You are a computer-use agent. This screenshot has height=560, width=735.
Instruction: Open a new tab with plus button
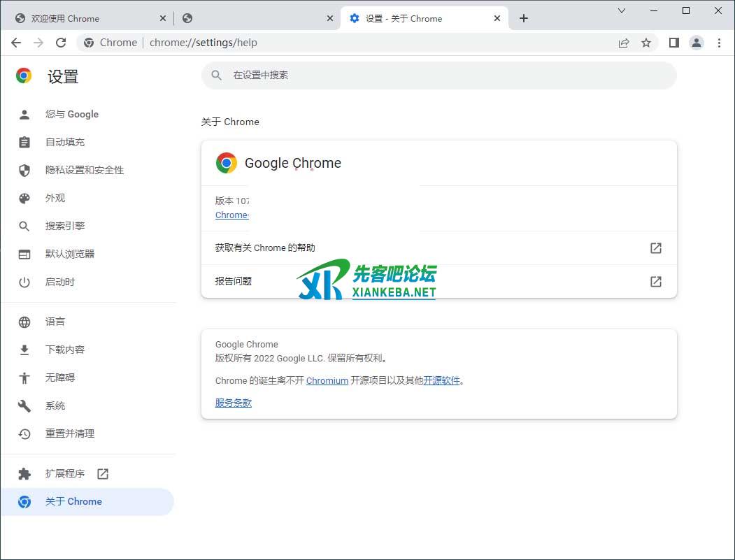click(524, 18)
